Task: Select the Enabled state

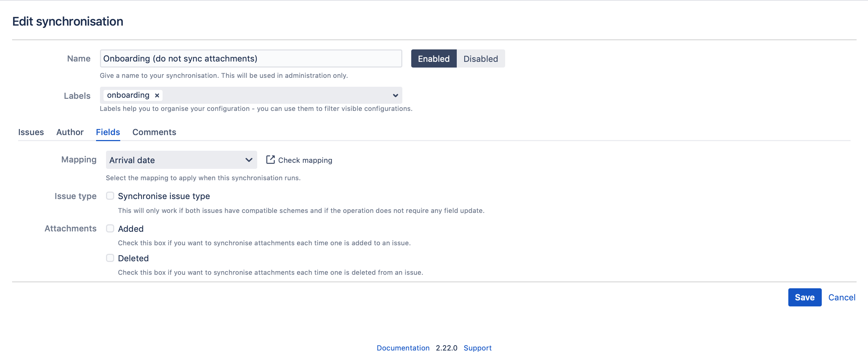Action: tap(434, 58)
